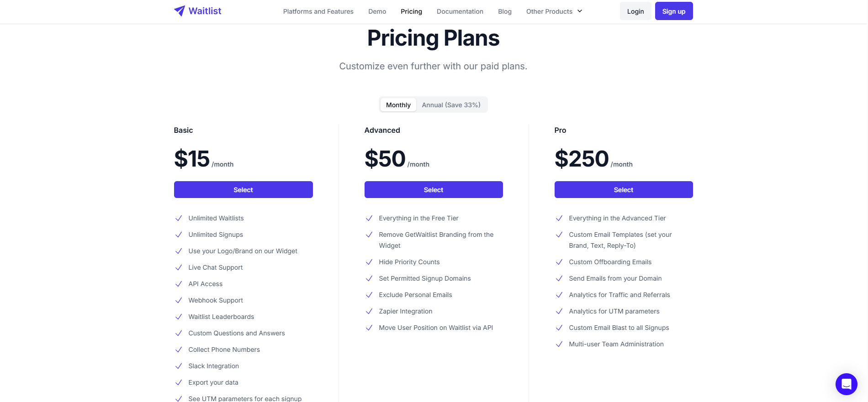Click the Waitlist paper plane logo icon

(180, 10)
